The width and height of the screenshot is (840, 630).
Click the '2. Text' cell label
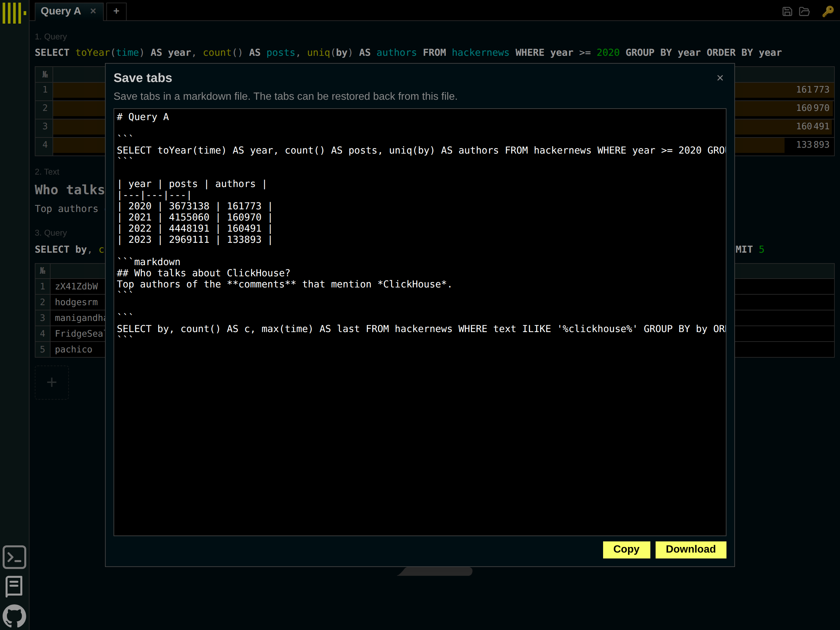47,172
